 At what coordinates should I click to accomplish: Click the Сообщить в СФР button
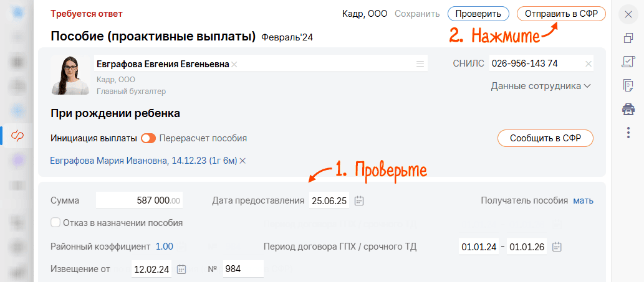coord(545,138)
